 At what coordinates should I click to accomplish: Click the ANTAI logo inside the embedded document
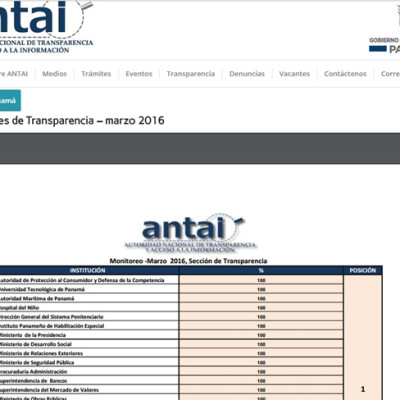pyautogui.click(x=191, y=233)
